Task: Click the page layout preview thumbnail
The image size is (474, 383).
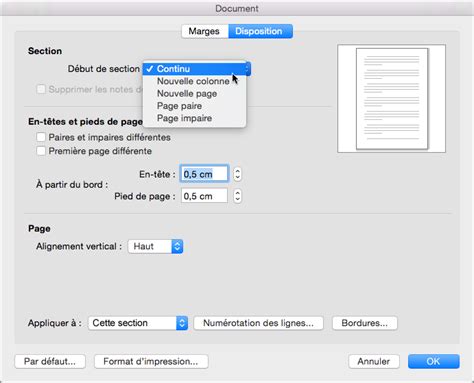Action: 392,99
